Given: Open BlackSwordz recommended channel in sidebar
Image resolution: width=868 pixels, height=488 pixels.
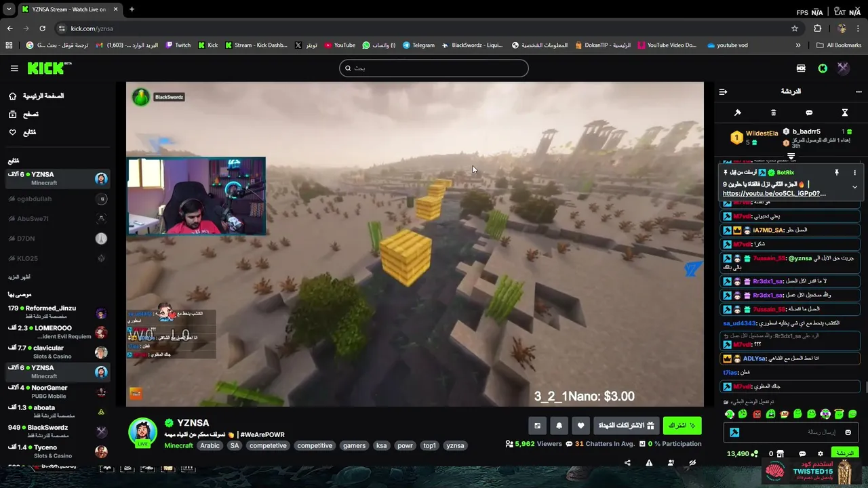Looking at the screenshot, I should pyautogui.click(x=57, y=432).
